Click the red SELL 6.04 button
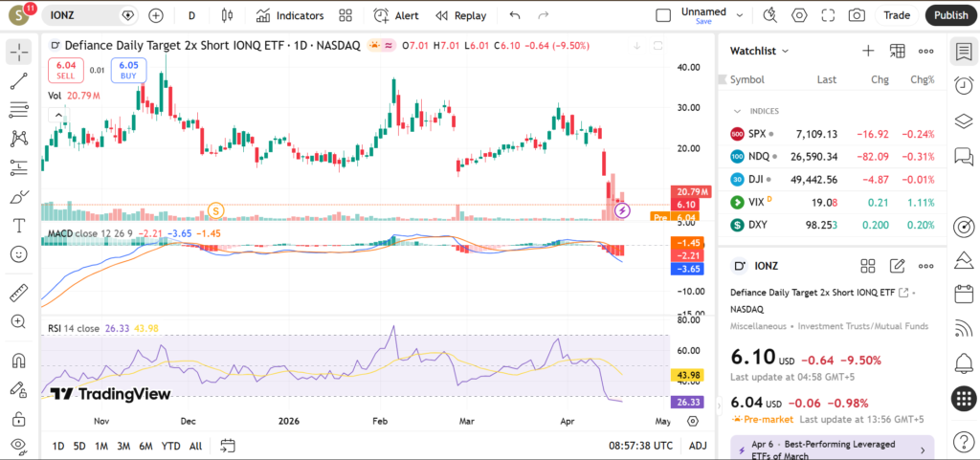The height and width of the screenshot is (460, 980). coord(66,70)
